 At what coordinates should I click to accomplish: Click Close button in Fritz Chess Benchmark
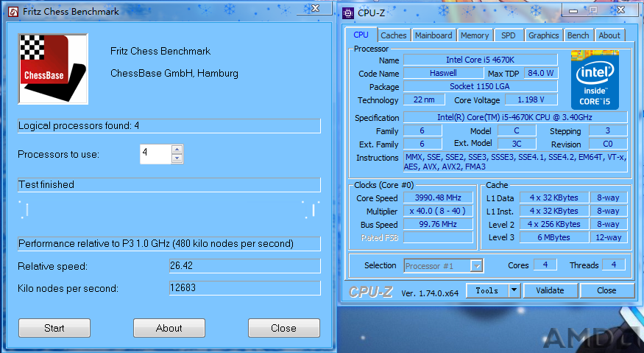283,328
